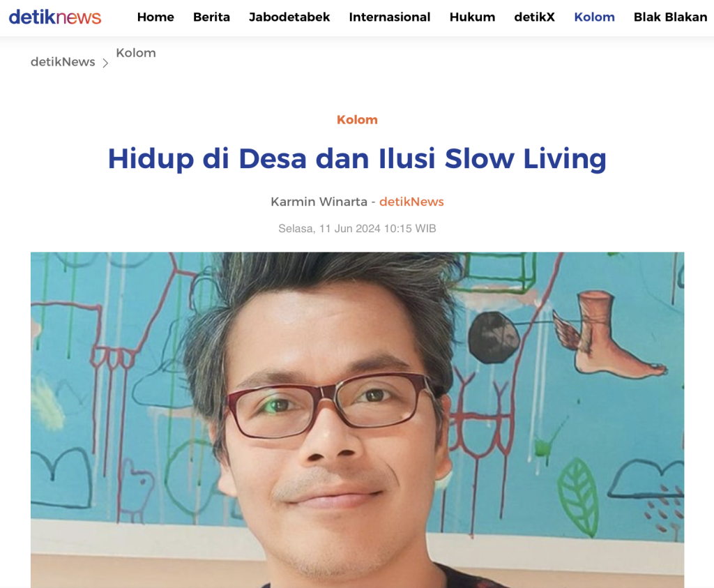Image resolution: width=714 pixels, height=588 pixels.
Task: Go to the Berita section
Action: click(211, 17)
